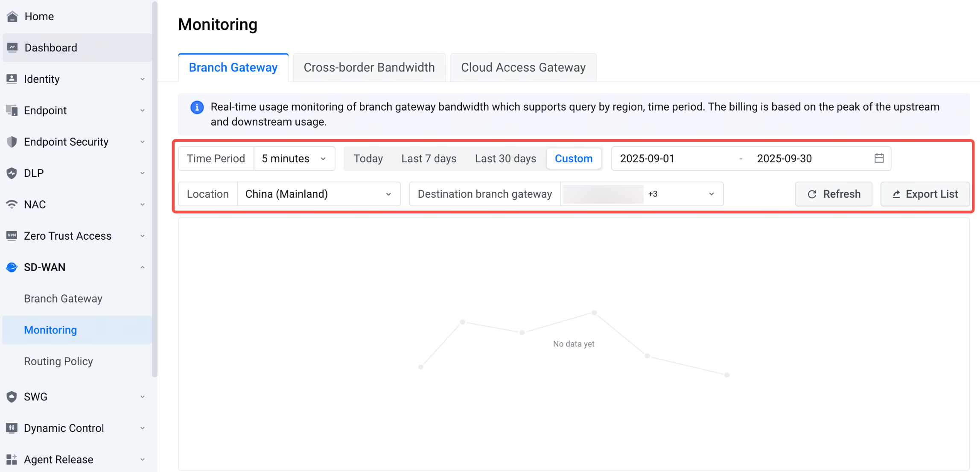Choose the Last 30 days range
The width and height of the screenshot is (980, 472).
505,158
